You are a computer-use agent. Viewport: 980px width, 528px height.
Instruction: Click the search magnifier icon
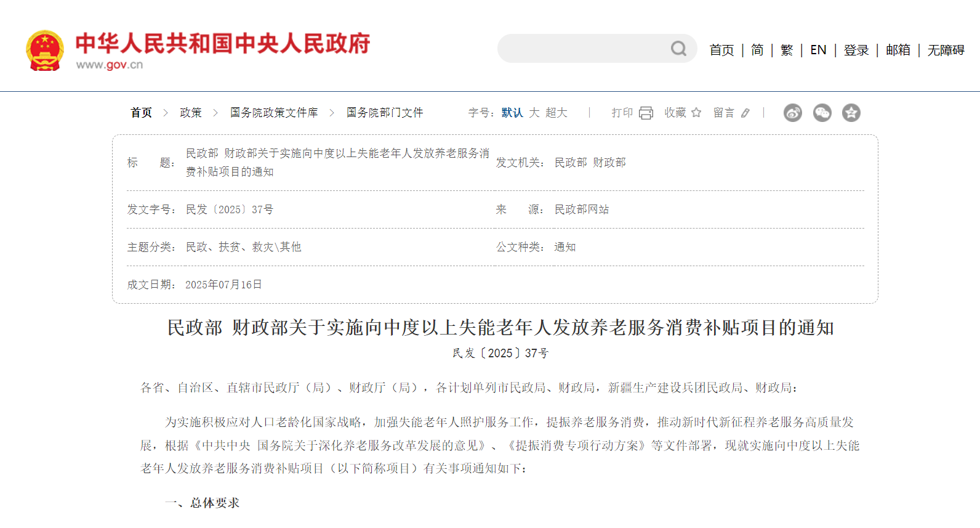pos(678,49)
